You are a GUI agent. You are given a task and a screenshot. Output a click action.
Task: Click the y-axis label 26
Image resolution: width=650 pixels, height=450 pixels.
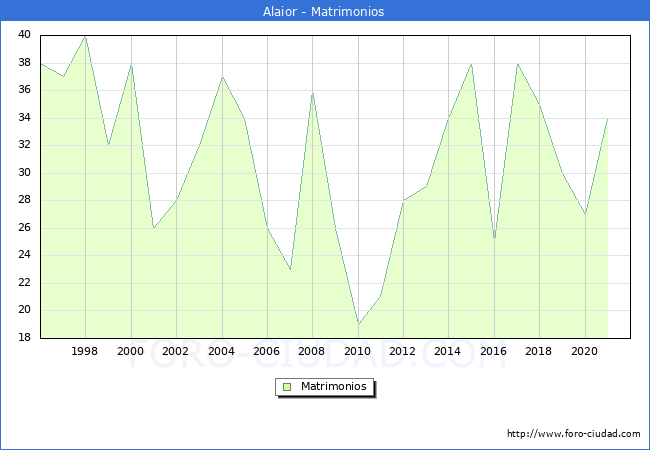click(24, 227)
